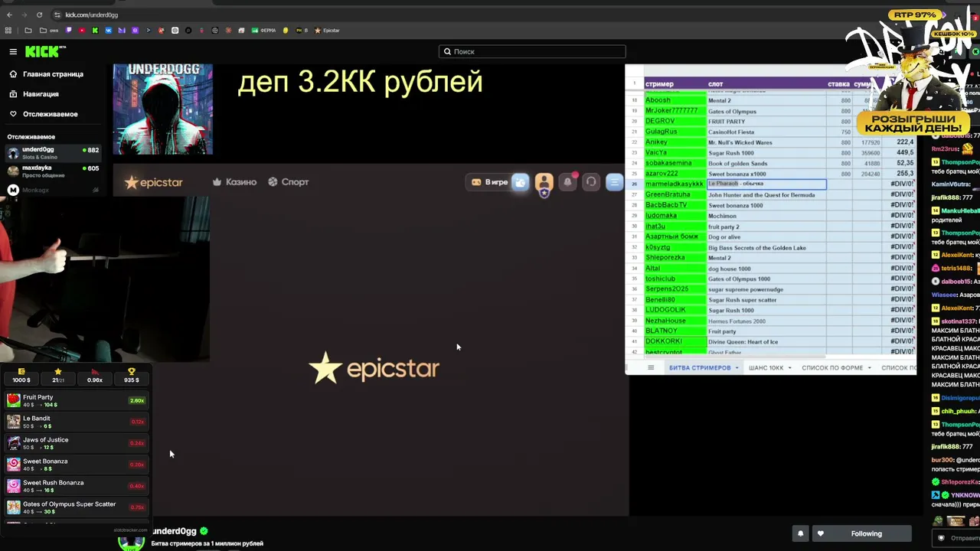Click the Le Pharaoh - обычка cell
980x551 pixels.
pos(766,184)
